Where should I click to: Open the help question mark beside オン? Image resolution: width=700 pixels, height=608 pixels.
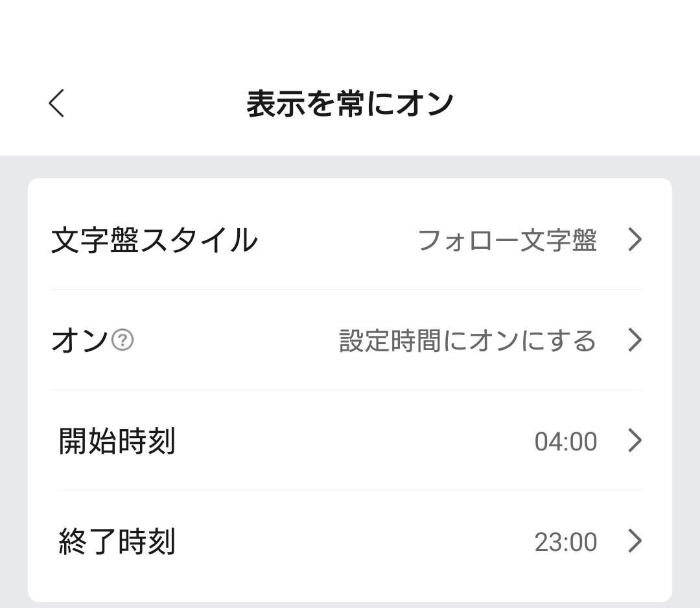122,340
